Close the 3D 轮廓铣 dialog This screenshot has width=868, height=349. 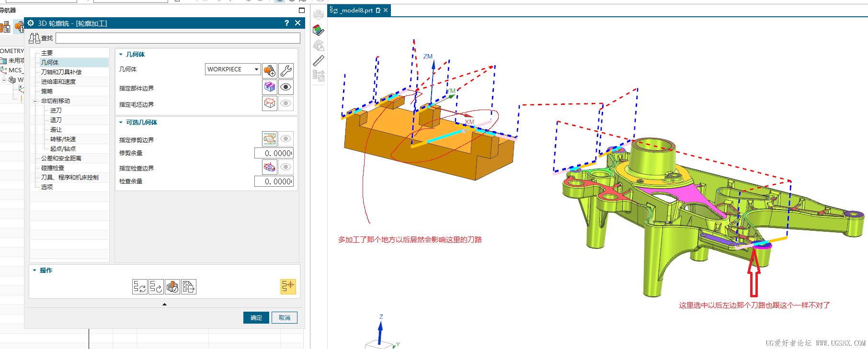297,23
